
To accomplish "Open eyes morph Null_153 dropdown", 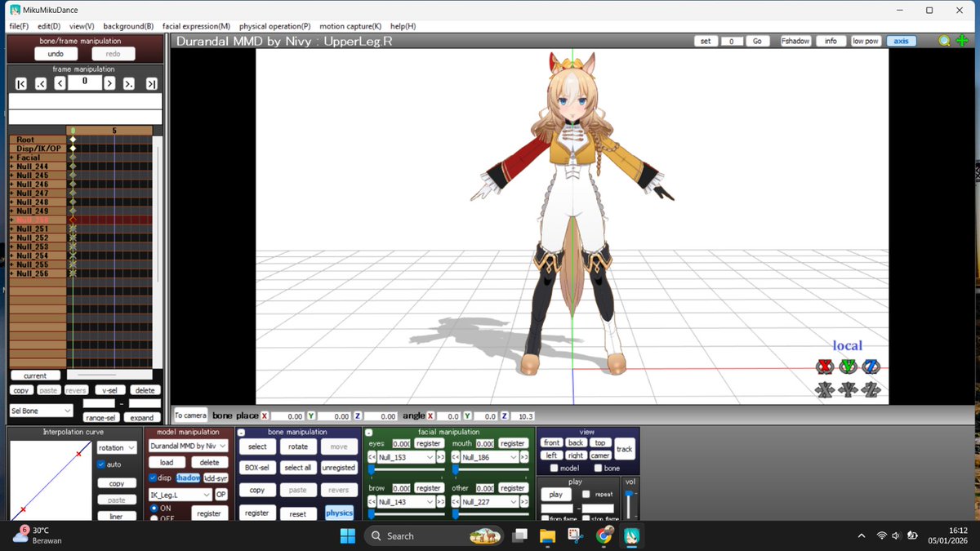I will coord(406,457).
